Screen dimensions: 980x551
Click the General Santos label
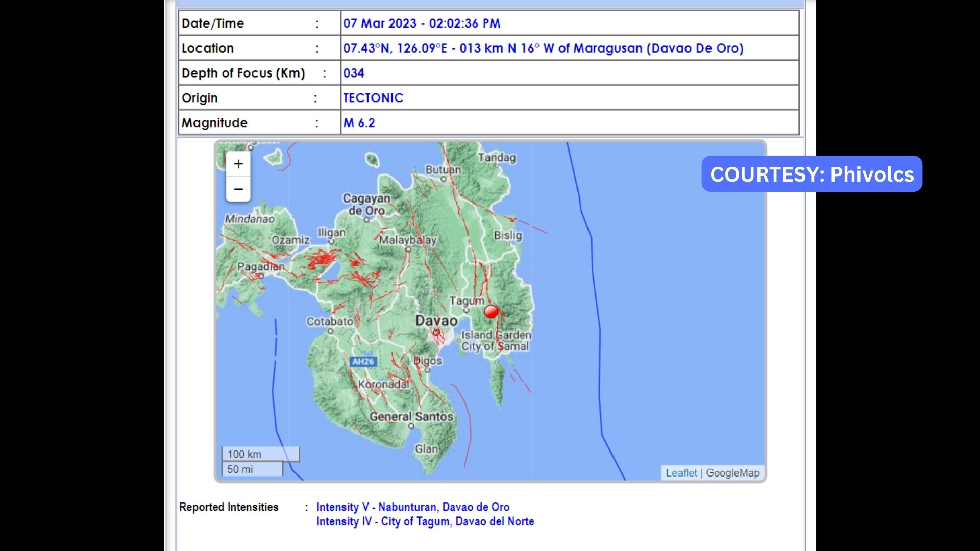click(411, 416)
